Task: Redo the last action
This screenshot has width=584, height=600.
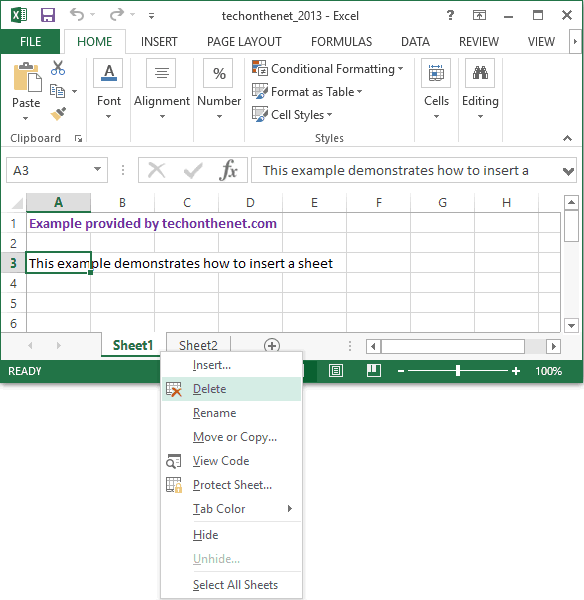Action: 116,15
